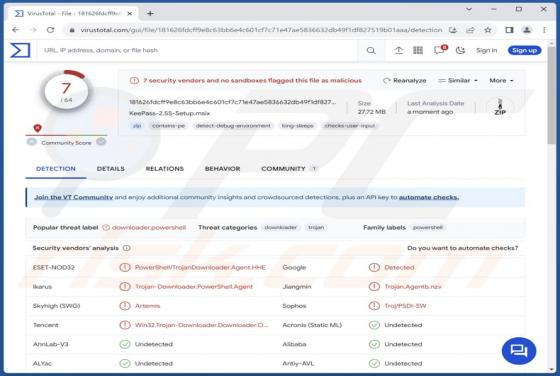Click the red community score marker icon
The image size is (560, 376).
[x=38, y=128]
